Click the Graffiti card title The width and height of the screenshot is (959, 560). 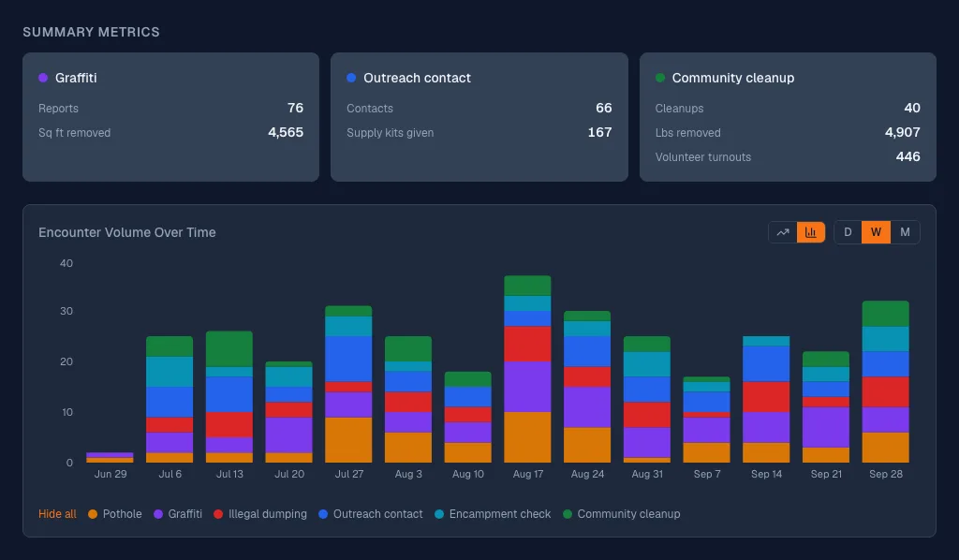click(x=76, y=78)
